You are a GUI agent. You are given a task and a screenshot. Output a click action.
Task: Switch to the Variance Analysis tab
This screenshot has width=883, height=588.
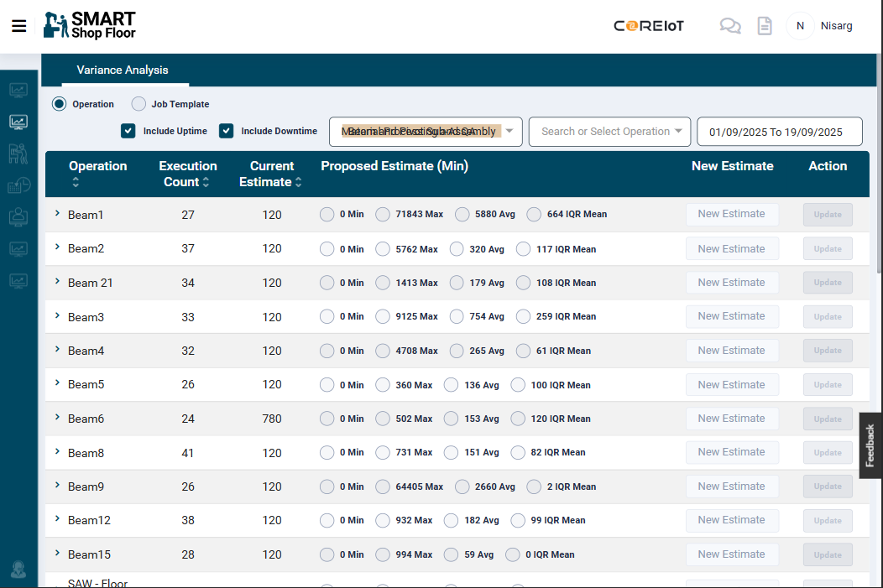123,70
